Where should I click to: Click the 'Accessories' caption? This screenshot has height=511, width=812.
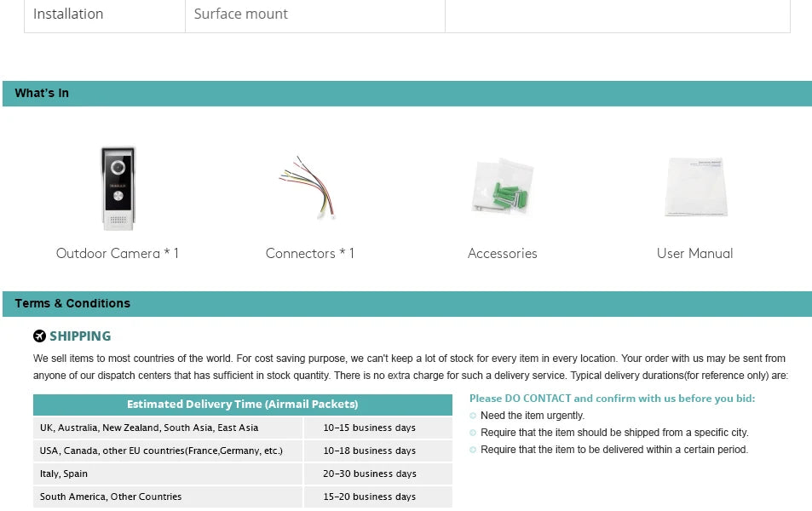502,253
